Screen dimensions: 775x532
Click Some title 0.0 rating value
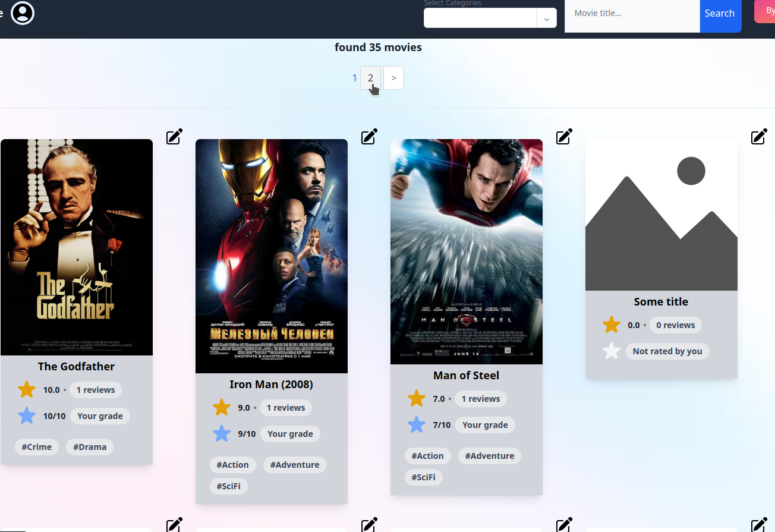634,325
